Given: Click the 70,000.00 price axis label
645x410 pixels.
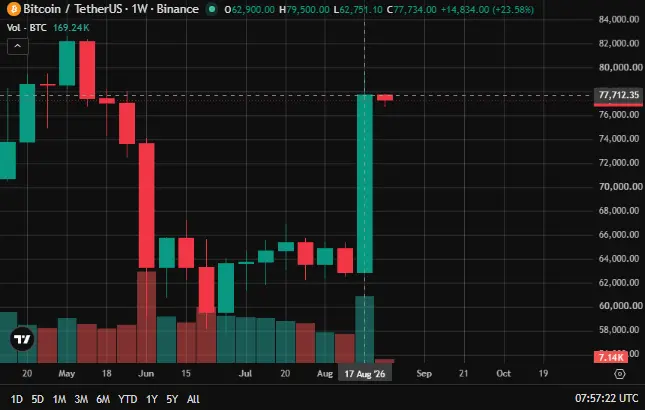Looking at the screenshot, I should (620, 187).
